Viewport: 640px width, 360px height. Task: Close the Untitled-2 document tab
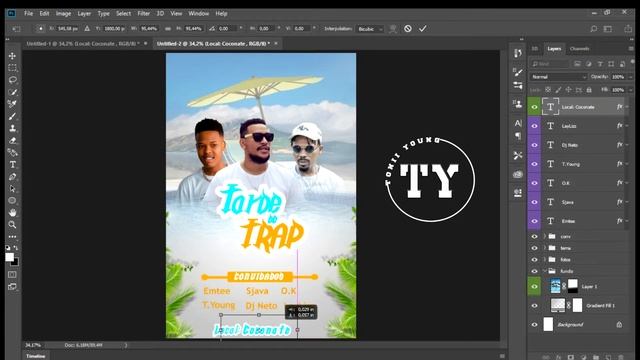coord(276,43)
